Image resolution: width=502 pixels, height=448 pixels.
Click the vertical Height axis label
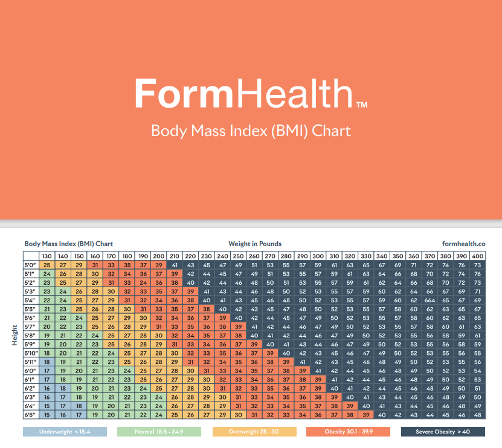pyautogui.click(x=14, y=335)
